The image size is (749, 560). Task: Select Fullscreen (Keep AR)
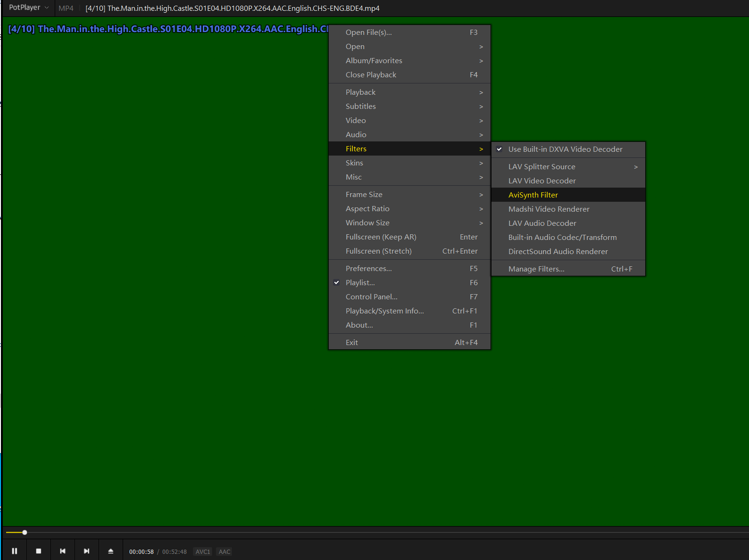coord(409,237)
